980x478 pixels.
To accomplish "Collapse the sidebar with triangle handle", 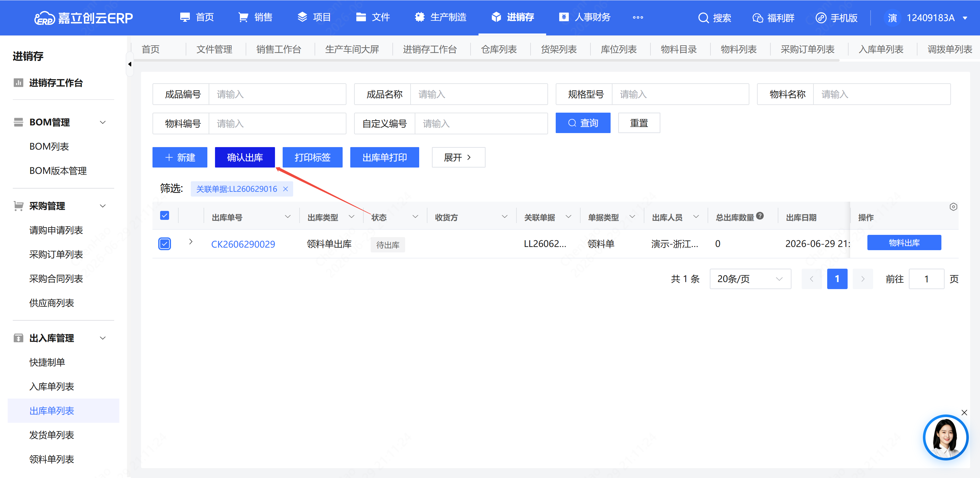I will (x=130, y=64).
